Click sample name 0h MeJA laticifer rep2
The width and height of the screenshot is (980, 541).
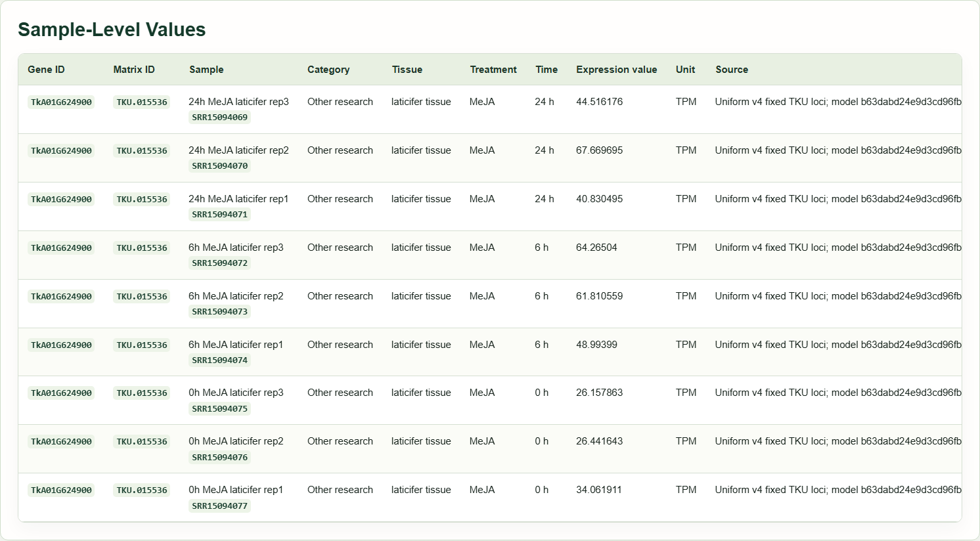click(236, 441)
